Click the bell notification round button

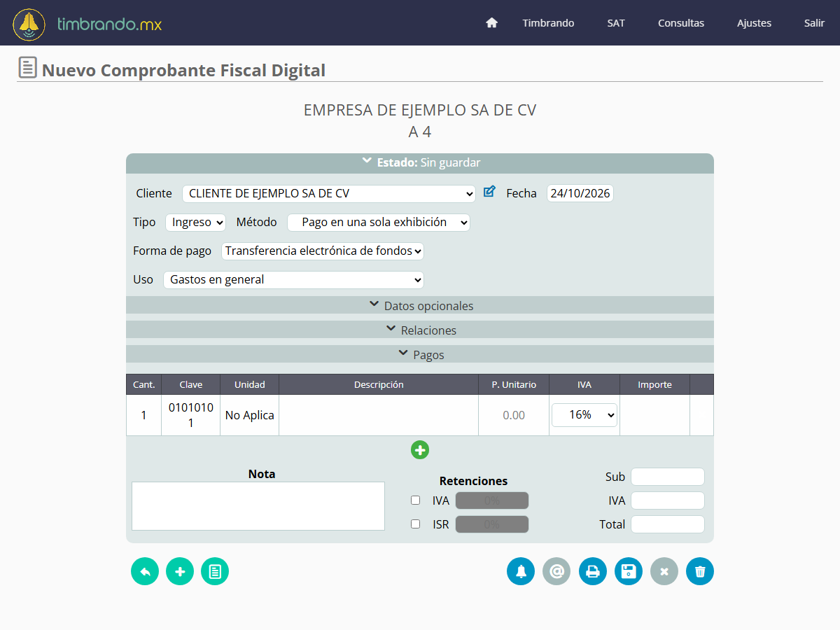[x=521, y=572]
